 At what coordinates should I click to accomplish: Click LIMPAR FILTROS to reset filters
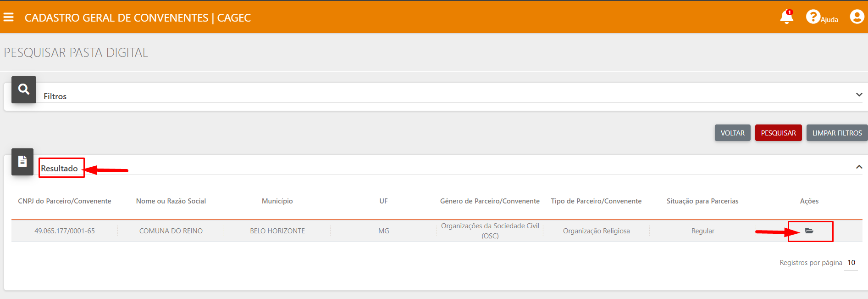pyautogui.click(x=837, y=133)
